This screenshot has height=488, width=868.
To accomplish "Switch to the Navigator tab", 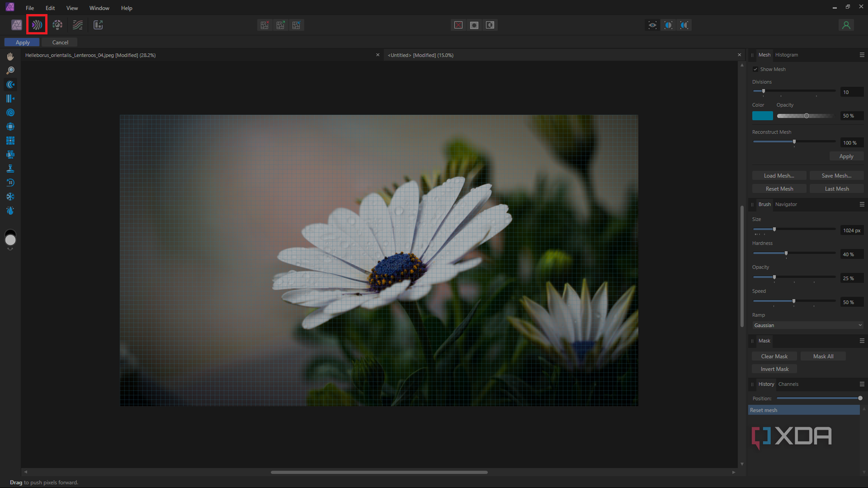I will pyautogui.click(x=786, y=204).
